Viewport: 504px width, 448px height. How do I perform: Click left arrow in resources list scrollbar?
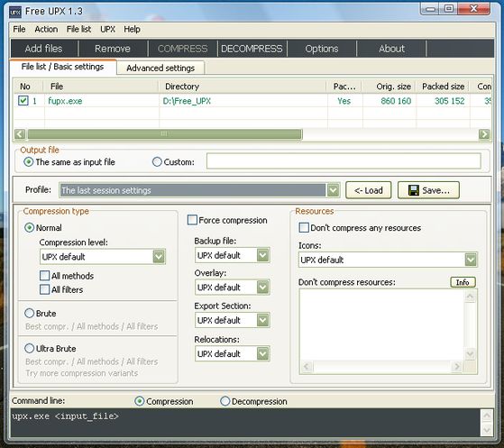click(307, 366)
